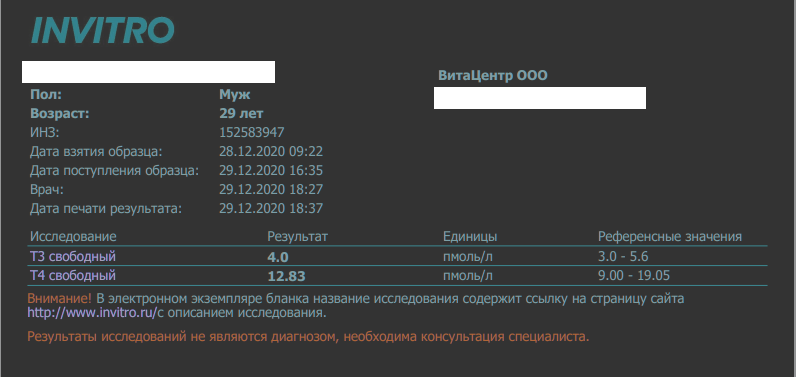Click the ВитаЦентр ООО organization name
This screenshot has height=378, width=796.
(493, 76)
